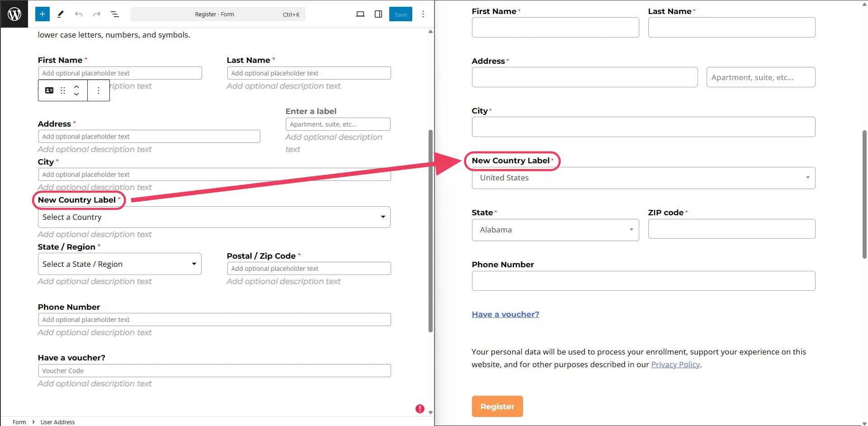Toggle the settings sidebar panel
The width and height of the screenshot is (868, 426).
378,14
